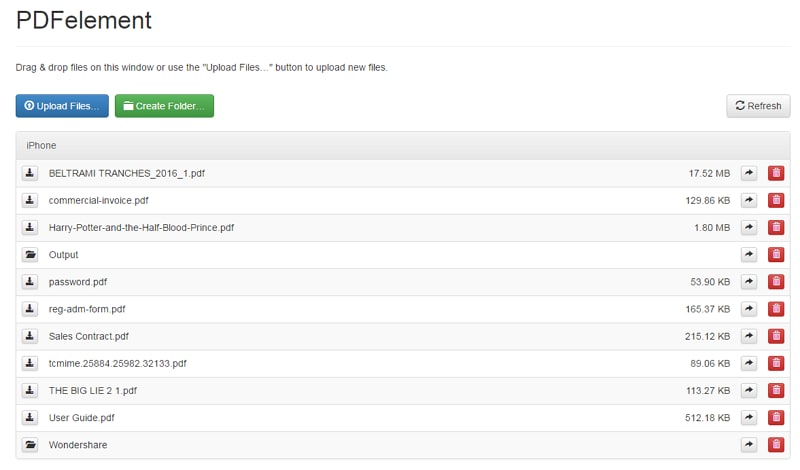Click the move arrow for User Guide.pdf
The width and height of the screenshot is (800, 470).
[x=748, y=417]
